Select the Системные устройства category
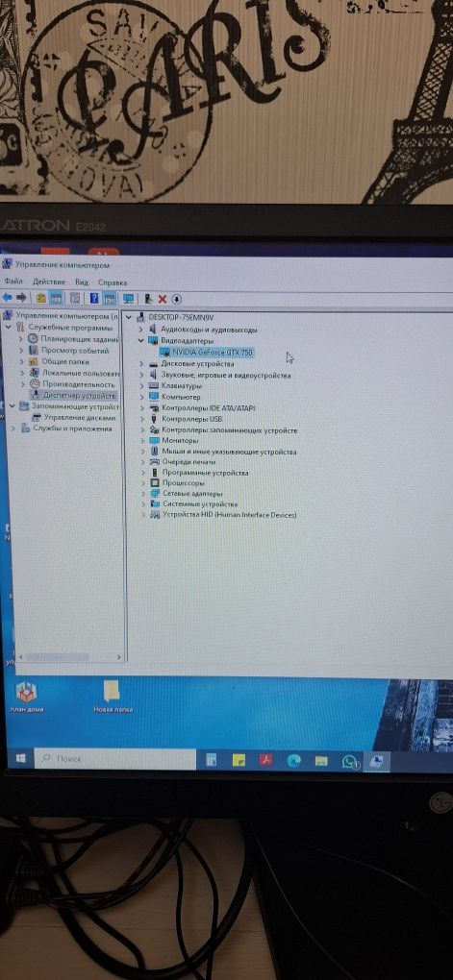 coord(200,503)
